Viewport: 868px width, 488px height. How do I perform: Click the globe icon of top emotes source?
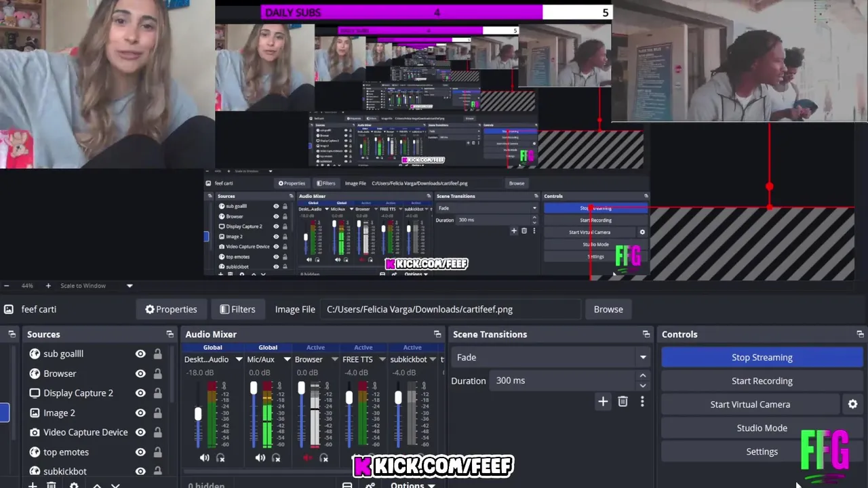click(35, 452)
